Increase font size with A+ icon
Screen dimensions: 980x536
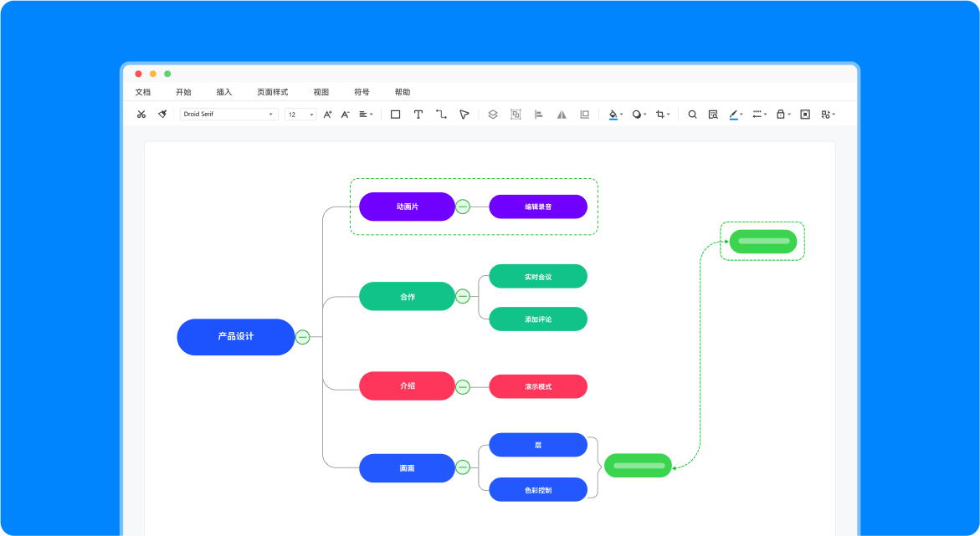pos(327,115)
